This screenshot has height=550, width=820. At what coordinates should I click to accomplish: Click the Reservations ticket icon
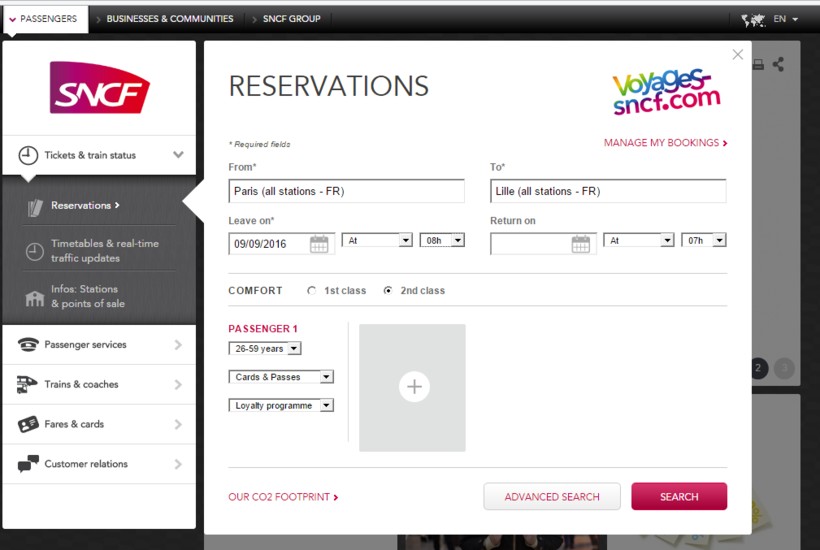(x=35, y=208)
